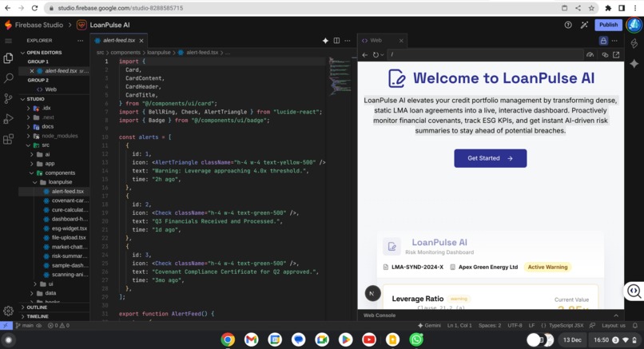
Task: Reload the web preview
Action: (376, 54)
